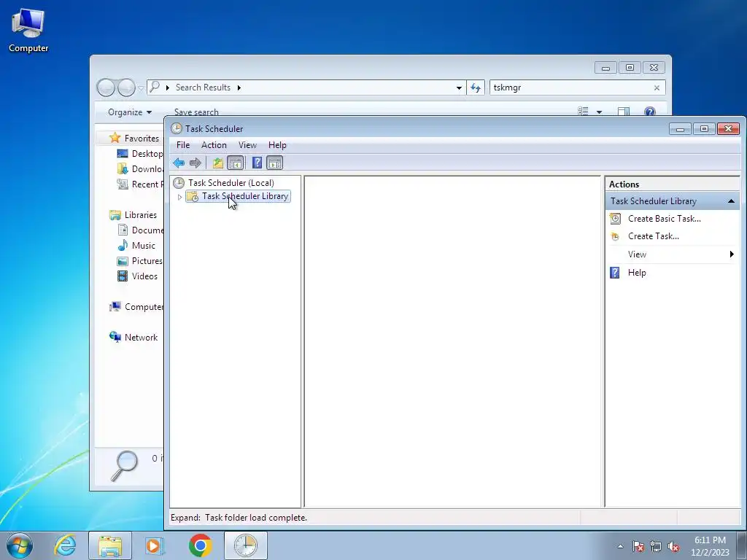747x560 pixels.
Task: Open the Organize dropdown in Explorer
Action: coord(130,112)
